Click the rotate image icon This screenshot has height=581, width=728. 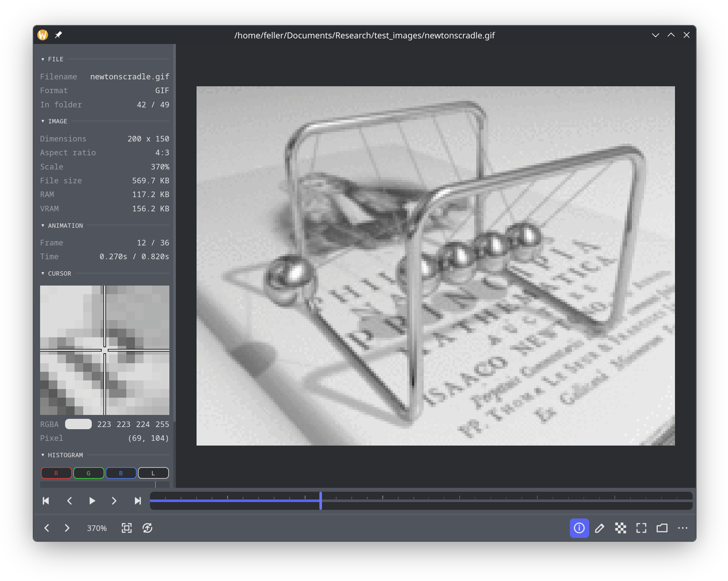pos(147,528)
